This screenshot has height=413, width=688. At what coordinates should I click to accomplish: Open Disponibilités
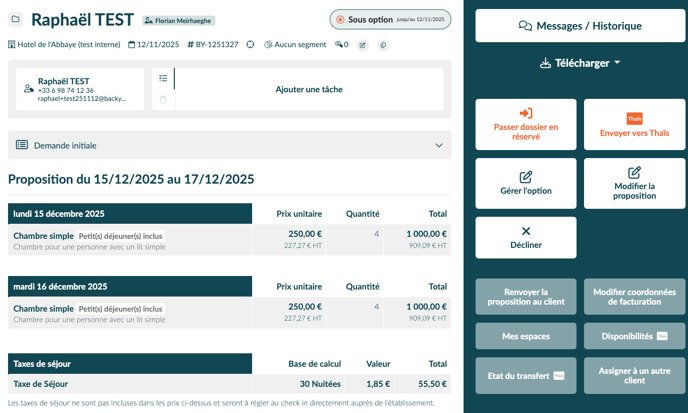(x=634, y=336)
